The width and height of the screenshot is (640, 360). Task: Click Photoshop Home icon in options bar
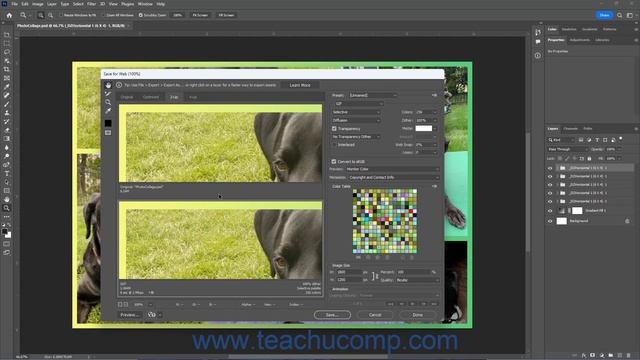pyautogui.click(x=9, y=15)
